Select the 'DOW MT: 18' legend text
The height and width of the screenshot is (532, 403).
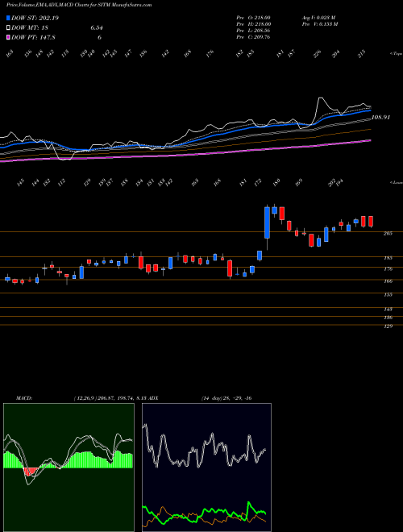(x=31, y=28)
